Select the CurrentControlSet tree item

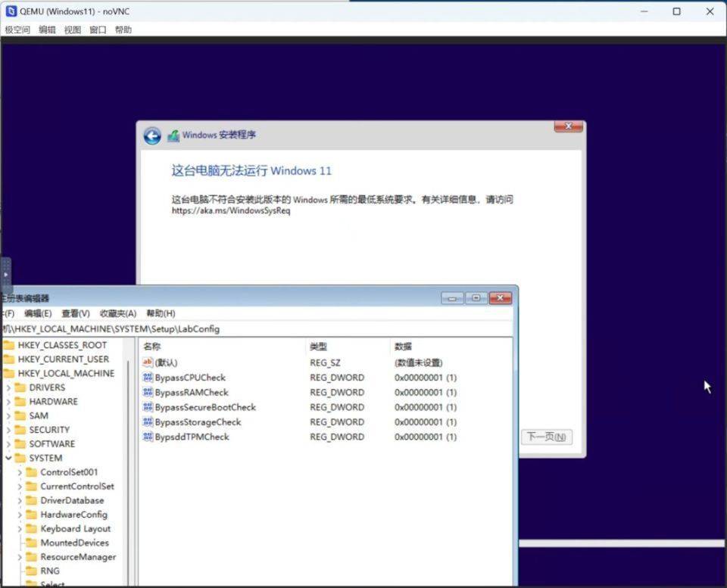tap(77, 486)
